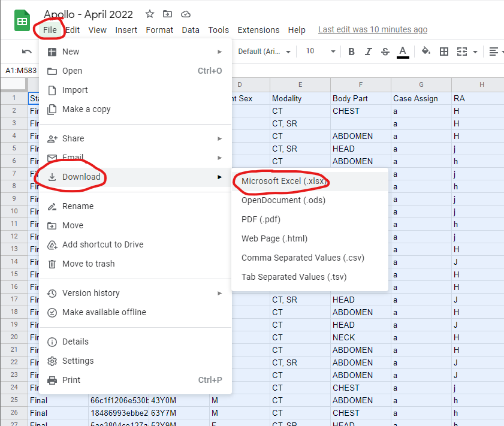Click the Body Part header cell

[x=361, y=99]
